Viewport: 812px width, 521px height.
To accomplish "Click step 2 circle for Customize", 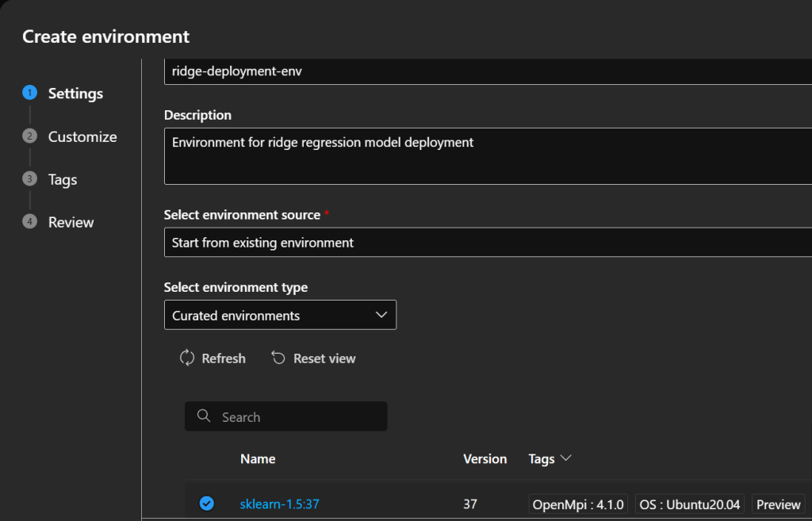I will coord(30,136).
